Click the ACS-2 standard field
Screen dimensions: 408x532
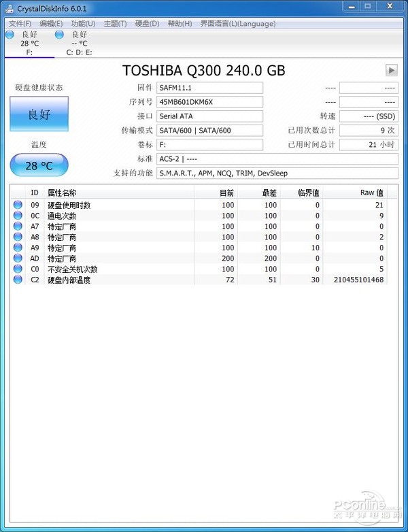pyautogui.click(x=277, y=159)
